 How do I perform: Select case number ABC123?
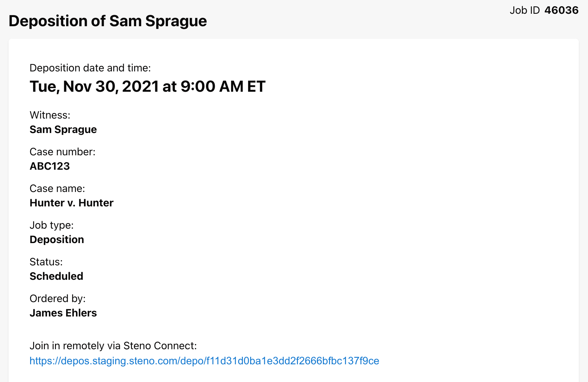(50, 166)
